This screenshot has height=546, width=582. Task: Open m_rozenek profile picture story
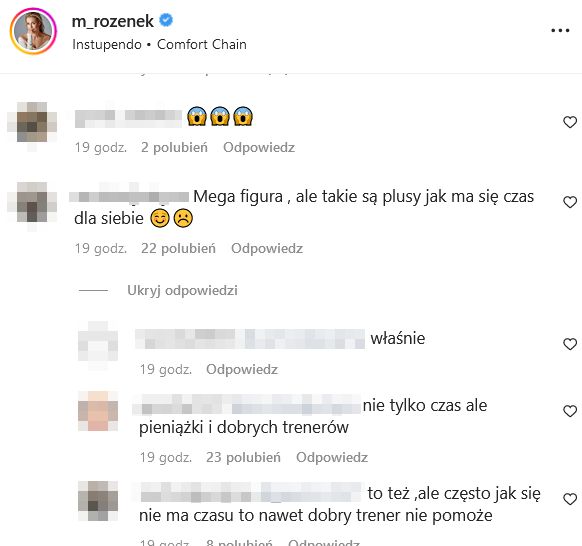point(33,31)
